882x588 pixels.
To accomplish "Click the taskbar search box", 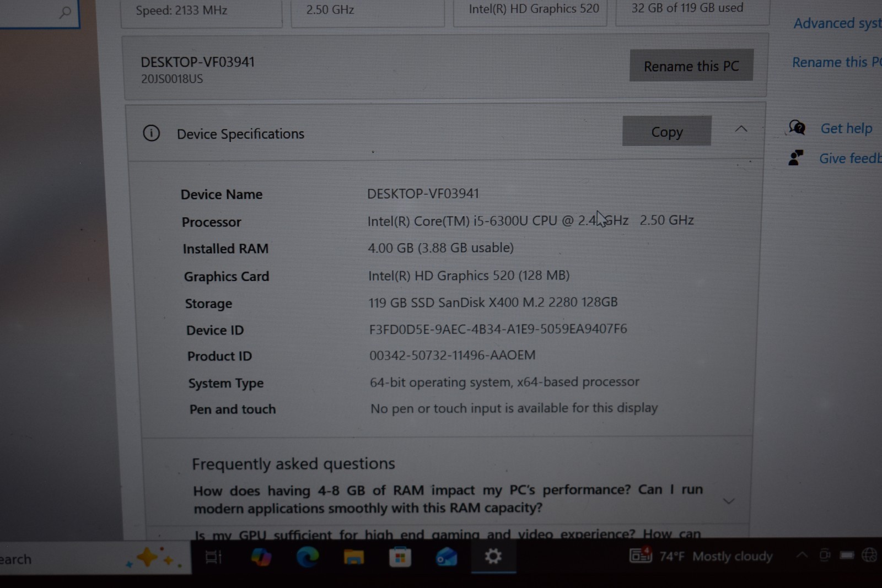I will (95, 558).
